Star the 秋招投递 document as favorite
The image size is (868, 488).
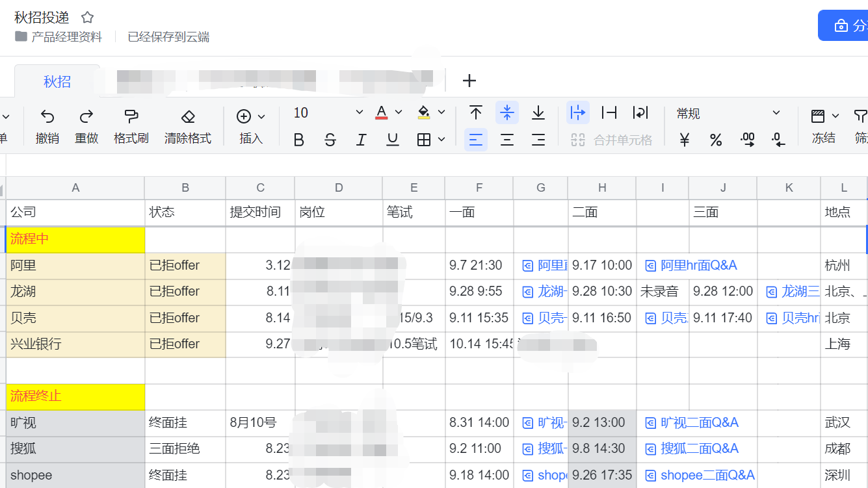(x=87, y=18)
